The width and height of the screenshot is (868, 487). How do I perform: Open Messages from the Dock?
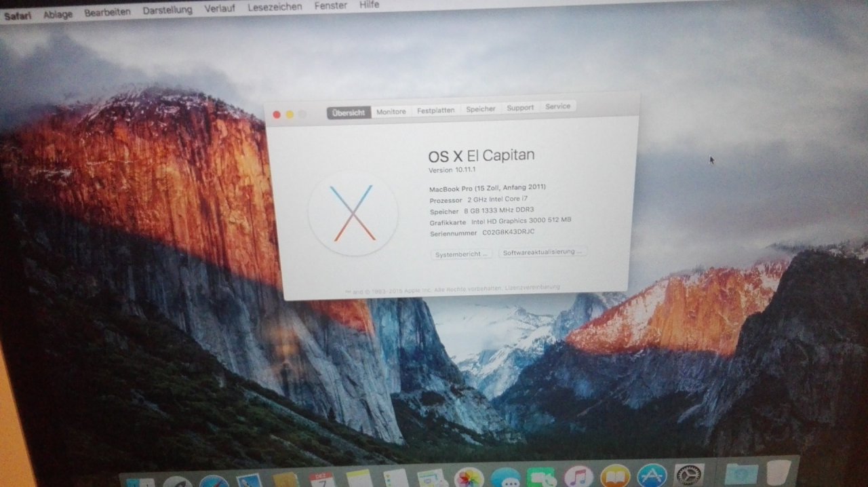(505, 477)
